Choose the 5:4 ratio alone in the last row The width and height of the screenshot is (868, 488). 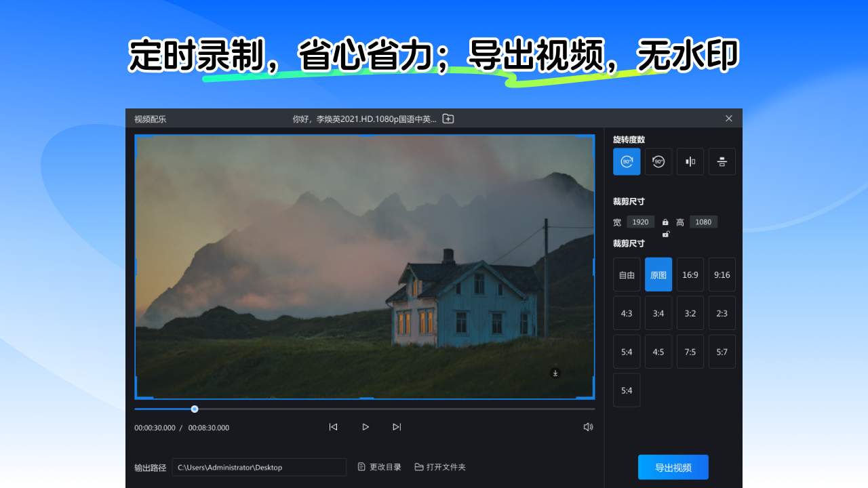coord(627,390)
